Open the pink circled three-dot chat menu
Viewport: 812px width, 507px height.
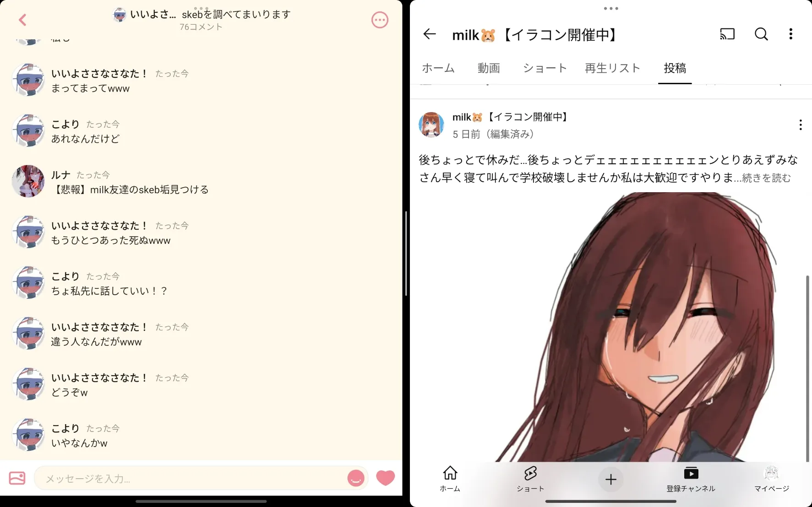click(380, 20)
